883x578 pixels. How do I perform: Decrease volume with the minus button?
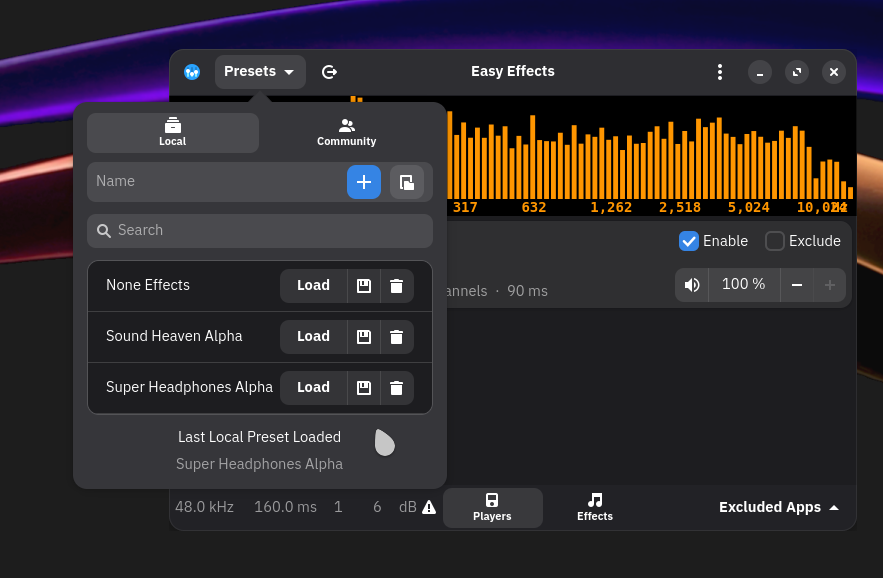pyautogui.click(x=797, y=285)
